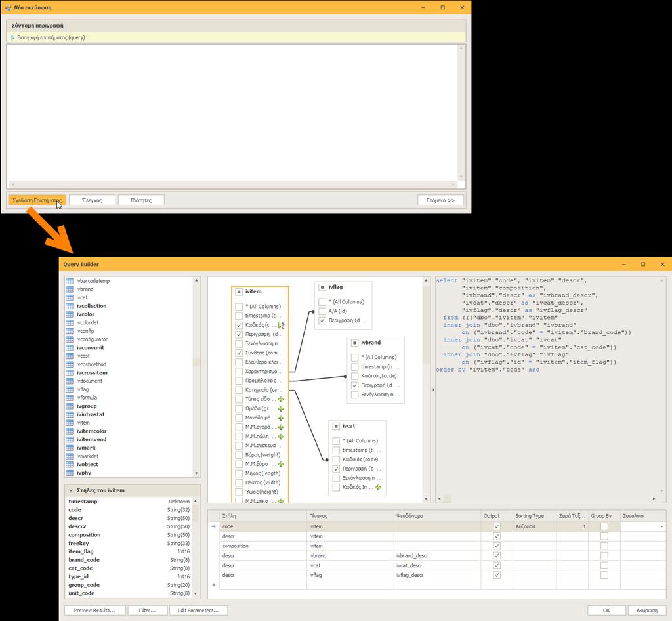The width and height of the screenshot is (672, 621).
Task: Check All Columns in ivitem table
Action: [239, 307]
